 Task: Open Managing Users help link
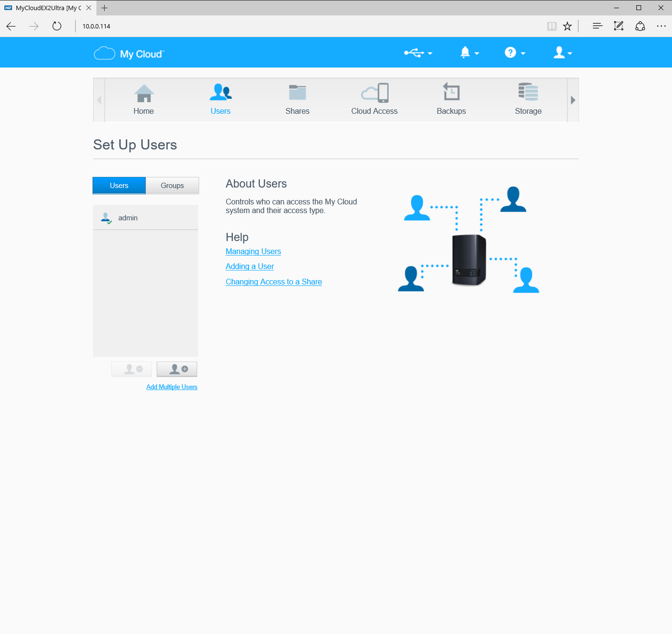253,252
